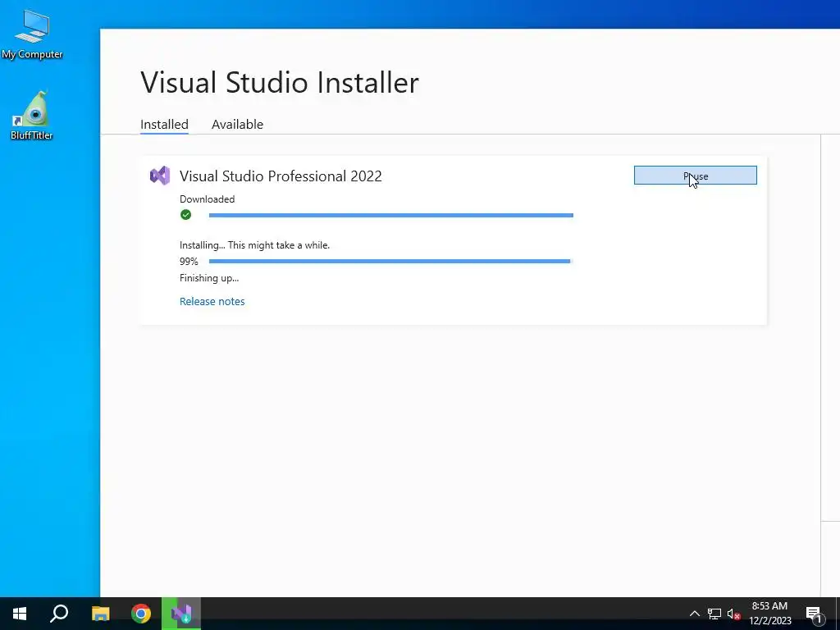840x630 pixels.
Task: Click the 'Installing... This might take a while.' text
Action: pos(254,245)
